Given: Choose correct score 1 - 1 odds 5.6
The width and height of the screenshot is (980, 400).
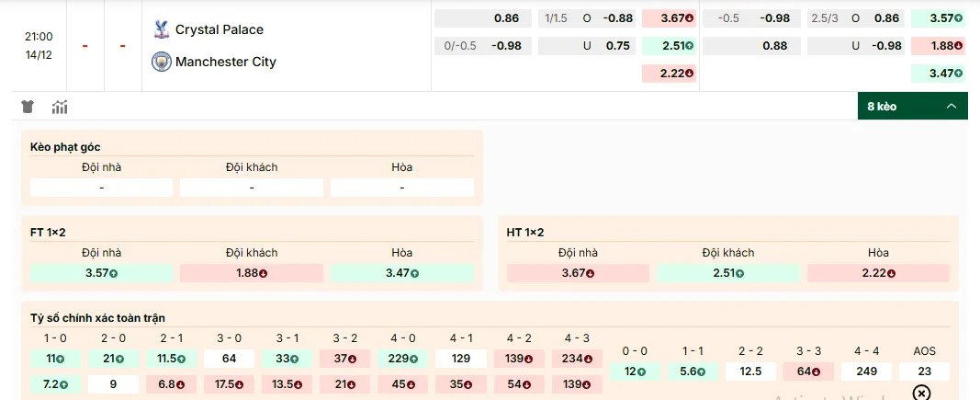Looking at the screenshot, I should coord(692,371).
